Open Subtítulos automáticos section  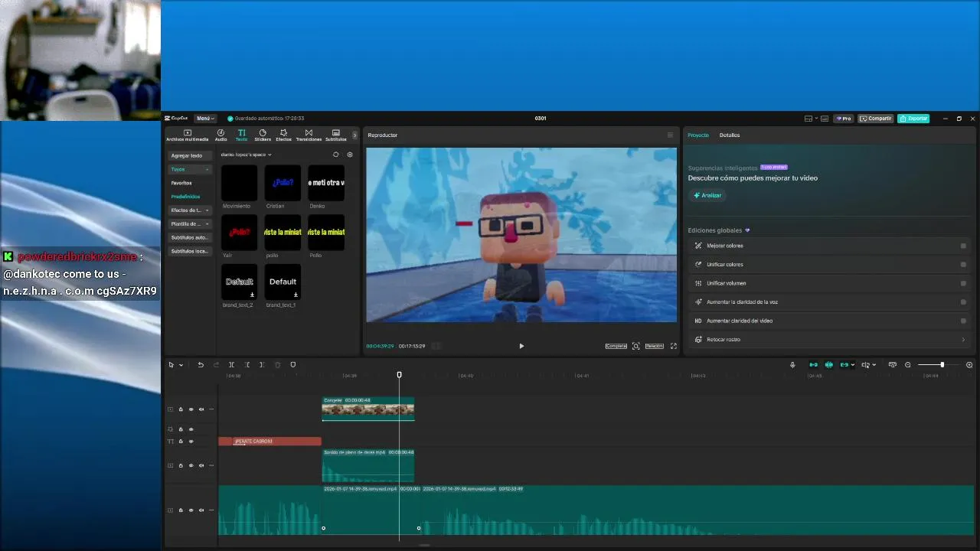[x=189, y=238]
